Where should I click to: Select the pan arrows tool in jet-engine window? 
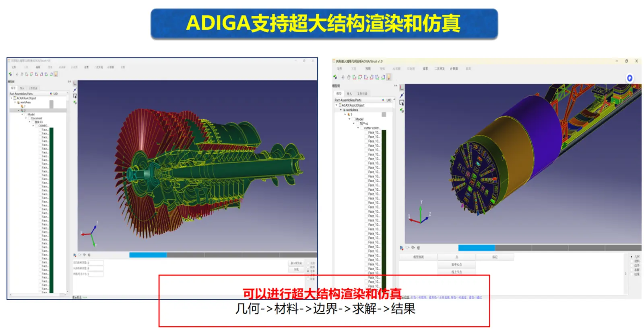[17, 74]
